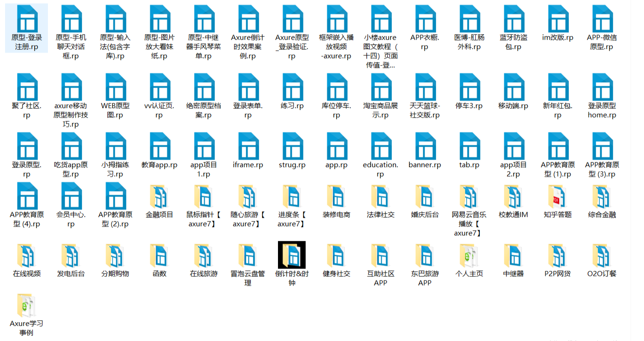The width and height of the screenshot is (644, 341).
Task: Select the 登录原型home.rp file icon
Action: point(603,87)
